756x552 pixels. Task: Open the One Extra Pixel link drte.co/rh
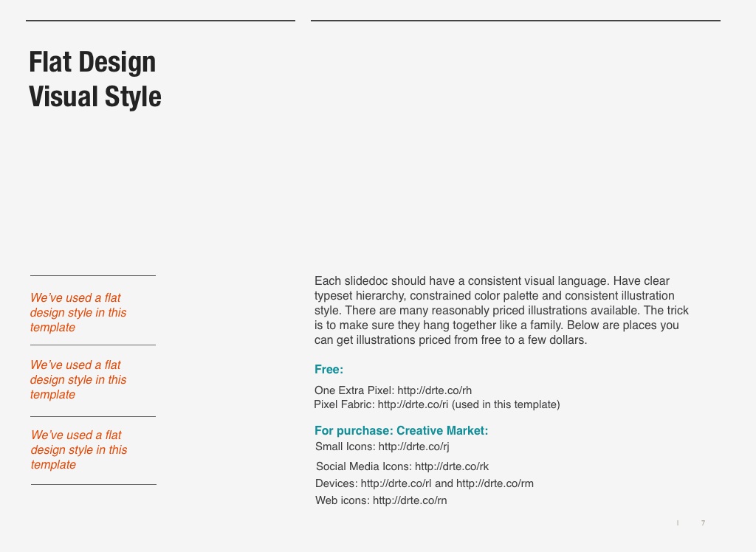[x=434, y=390]
